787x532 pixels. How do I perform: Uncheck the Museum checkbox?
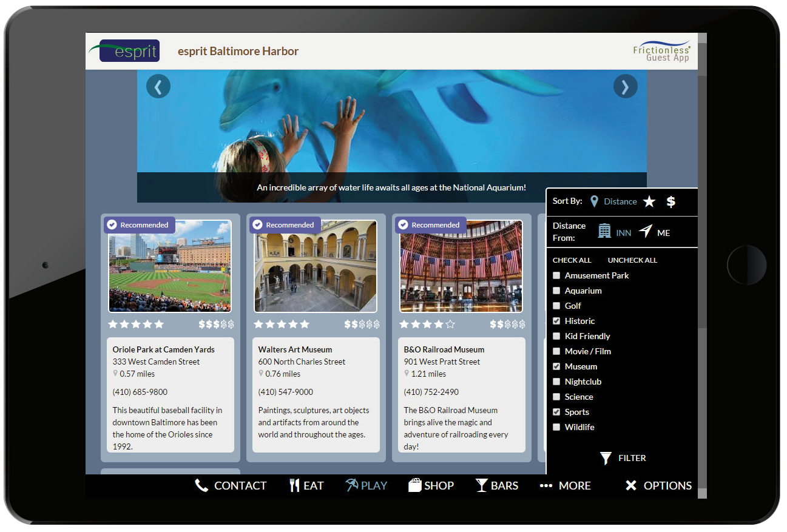[x=556, y=366]
